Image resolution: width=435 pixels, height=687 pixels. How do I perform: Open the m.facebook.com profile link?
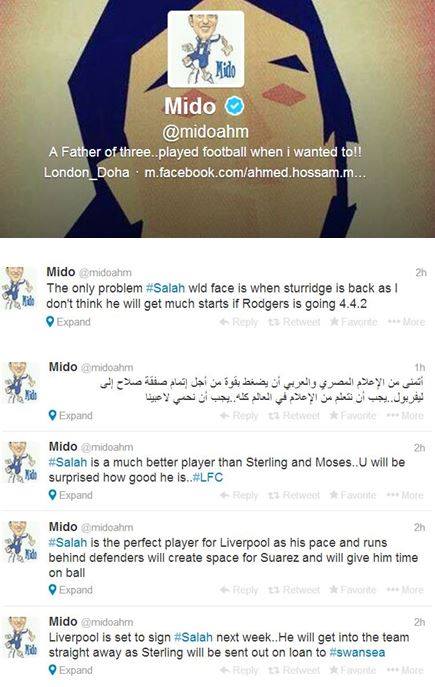255,172
